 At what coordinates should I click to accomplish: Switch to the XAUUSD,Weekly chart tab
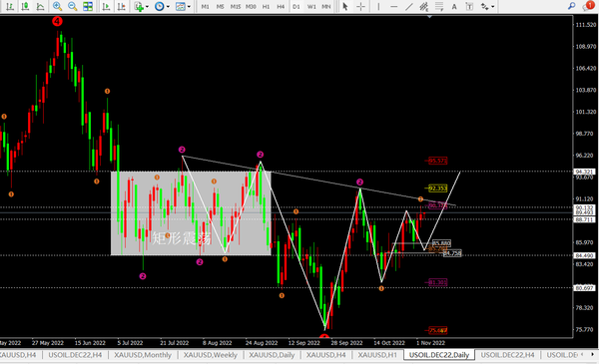click(210, 355)
